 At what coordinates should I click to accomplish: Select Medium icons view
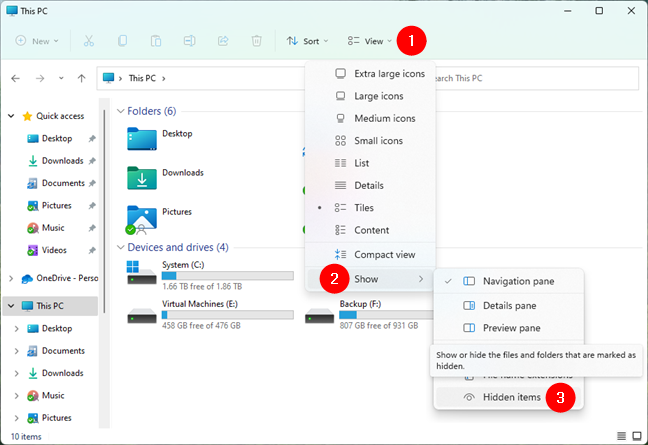370,118
